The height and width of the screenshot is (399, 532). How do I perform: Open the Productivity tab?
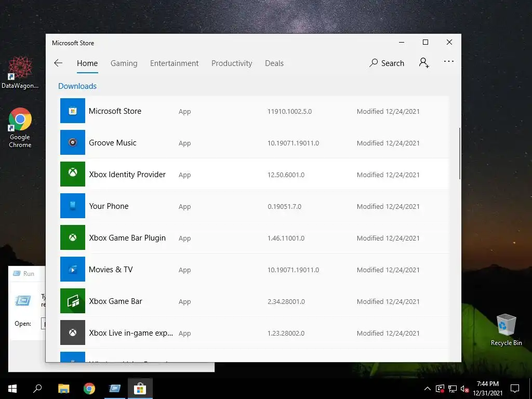232,63
